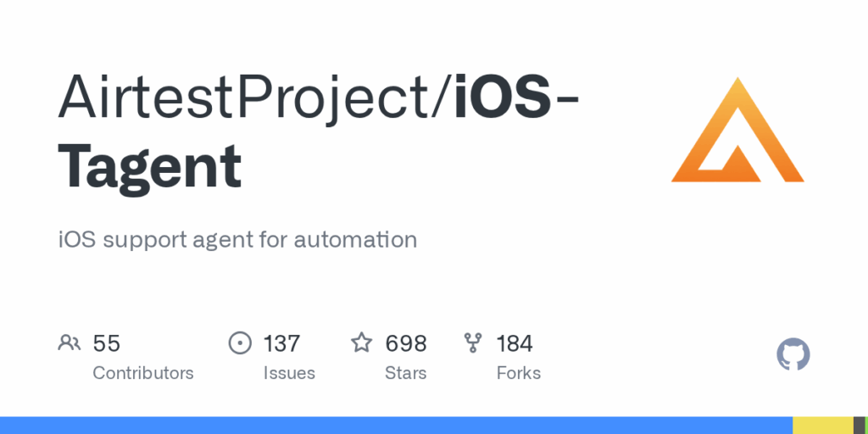868x434 pixels.
Task: Click the fork icon beside 184
Action: click(x=473, y=343)
